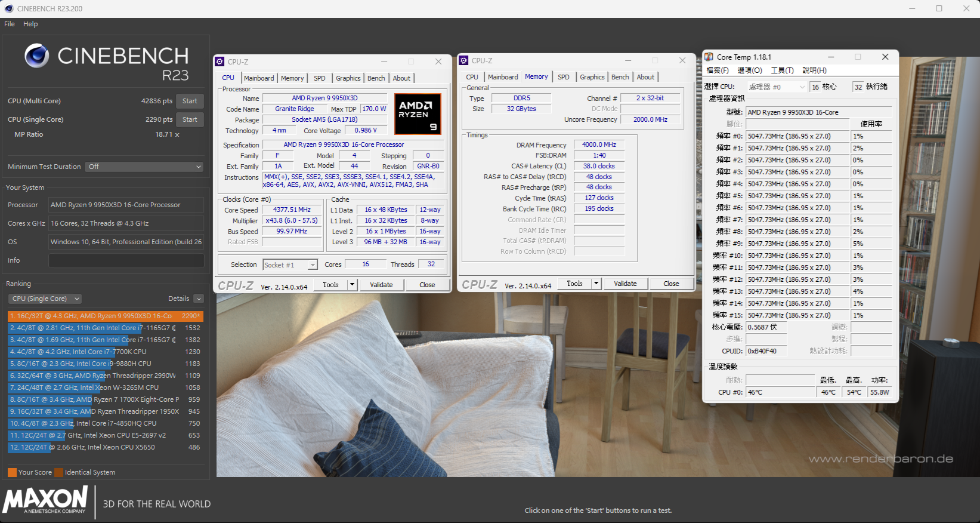The height and width of the screenshot is (523, 980).
Task: Click Validate in right CPU-Z window
Action: point(625,284)
